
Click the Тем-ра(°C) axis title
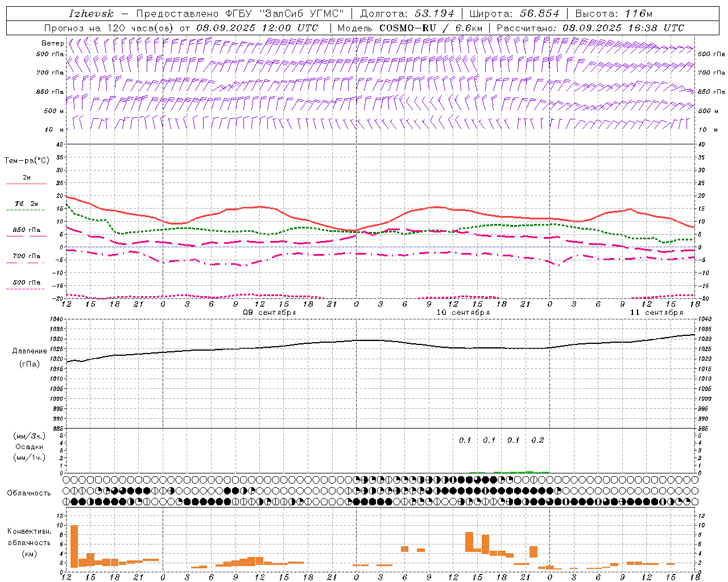tap(27, 161)
